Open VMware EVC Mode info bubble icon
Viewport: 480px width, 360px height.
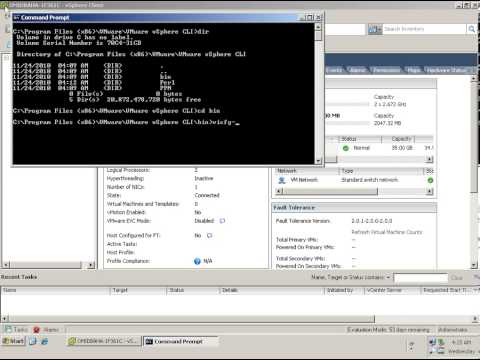(x=222, y=221)
